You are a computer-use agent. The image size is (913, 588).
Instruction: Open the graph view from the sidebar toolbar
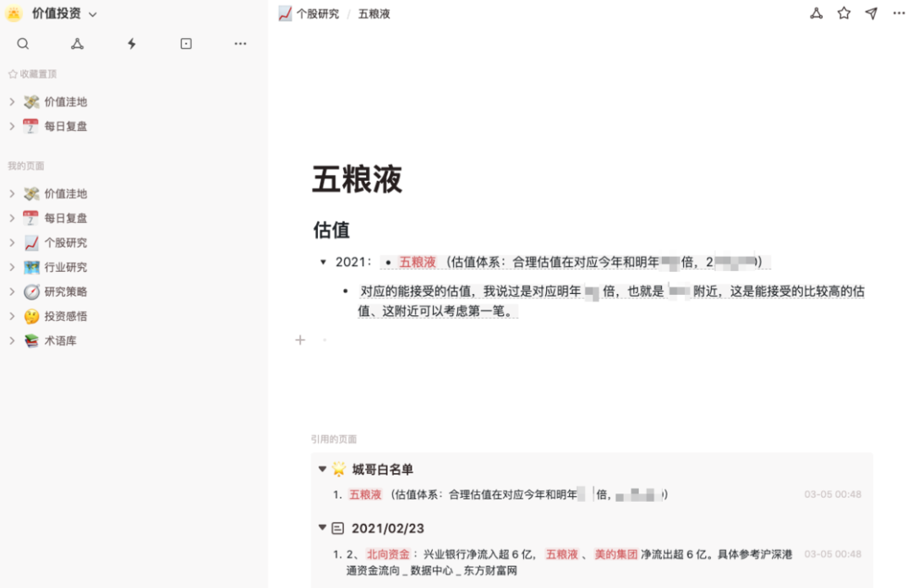[x=77, y=44]
